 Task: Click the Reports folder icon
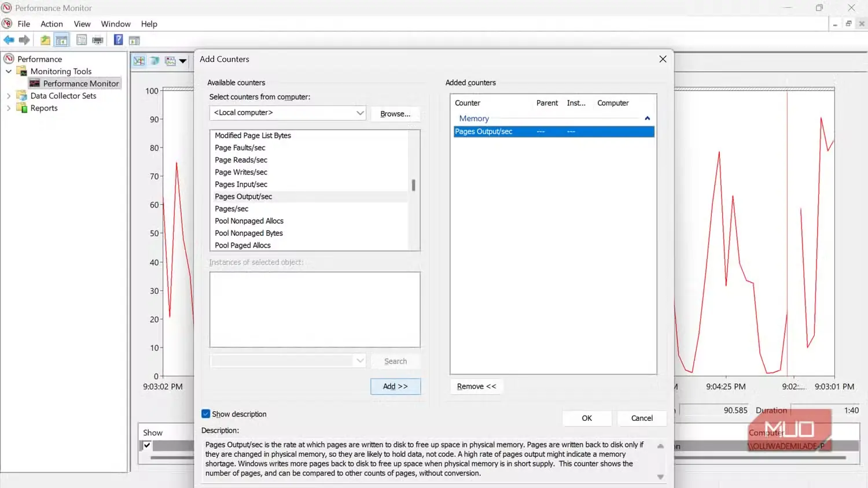coord(22,108)
